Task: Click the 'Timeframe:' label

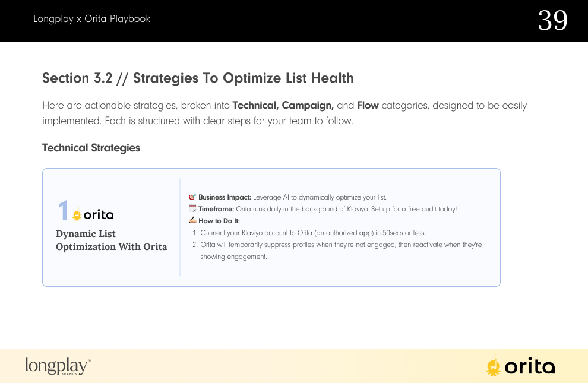Action: click(216, 209)
